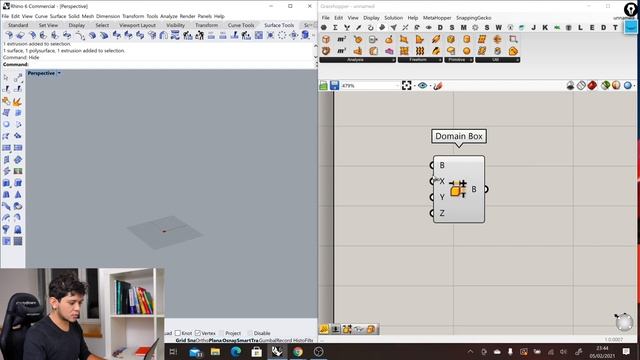Click the red preview mode icon in Grasshopper
Image resolution: width=640 pixels, height=360 pixels.
592,85
